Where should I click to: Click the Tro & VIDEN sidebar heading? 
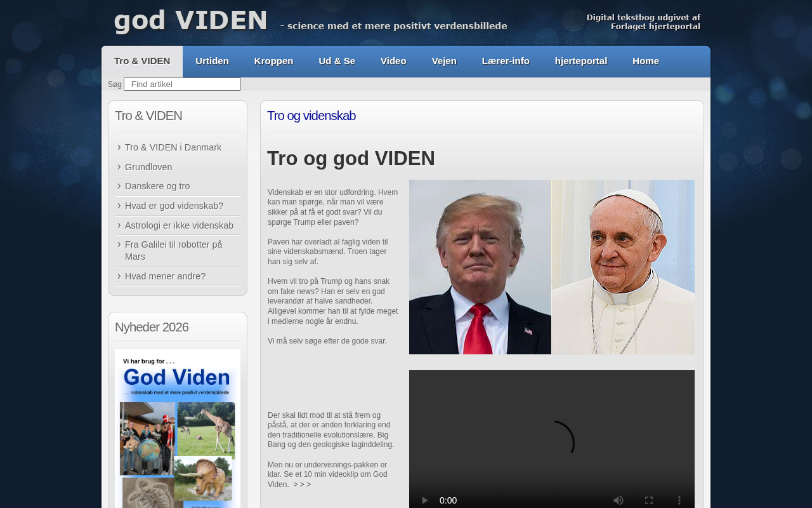(148, 116)
